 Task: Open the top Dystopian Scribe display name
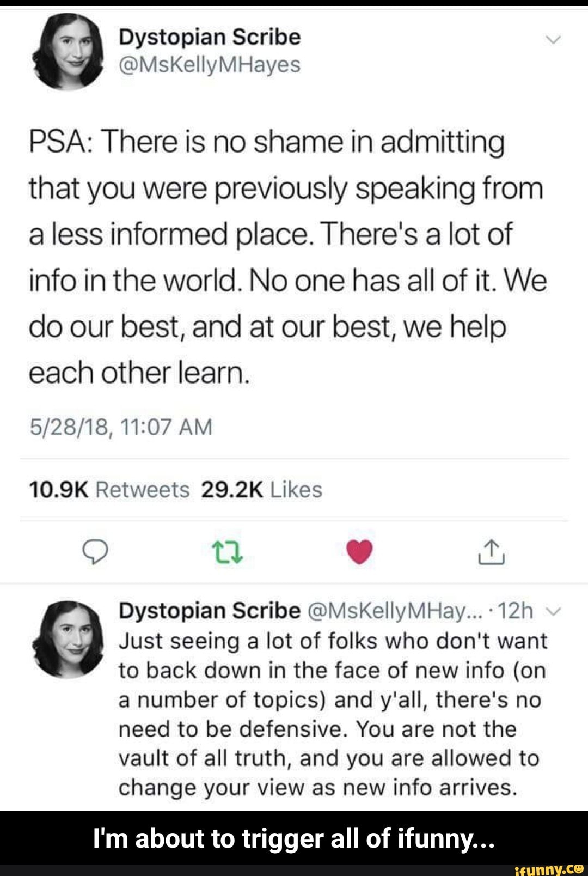click(210, 37)
